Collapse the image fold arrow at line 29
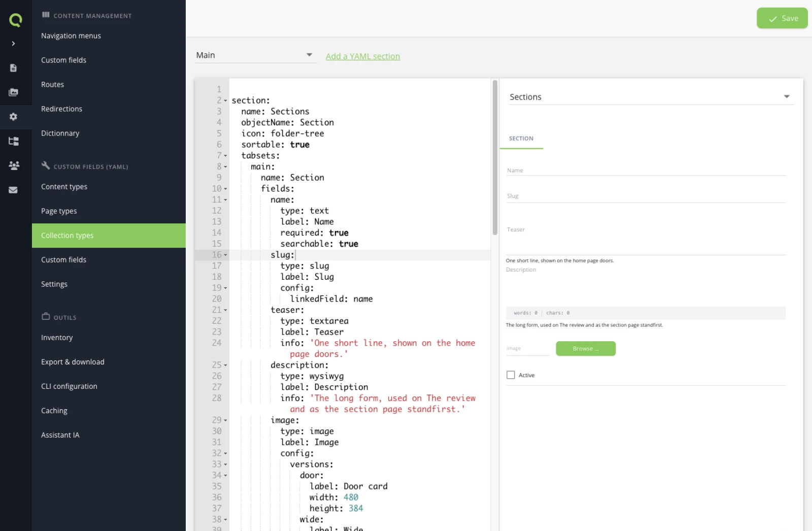 click(226, 420)
